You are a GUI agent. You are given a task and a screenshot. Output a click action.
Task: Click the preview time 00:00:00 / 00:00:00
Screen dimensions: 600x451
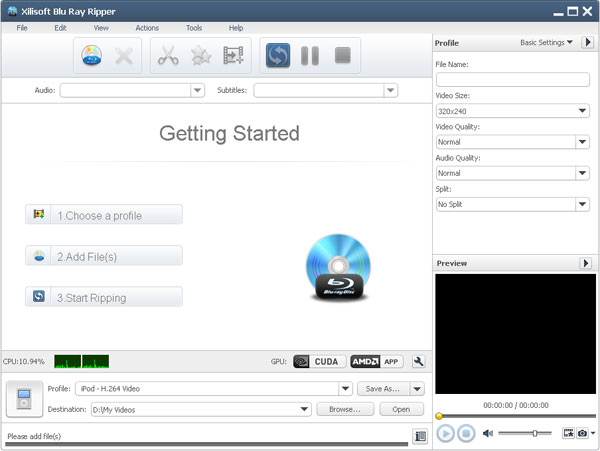coord(515,405)
